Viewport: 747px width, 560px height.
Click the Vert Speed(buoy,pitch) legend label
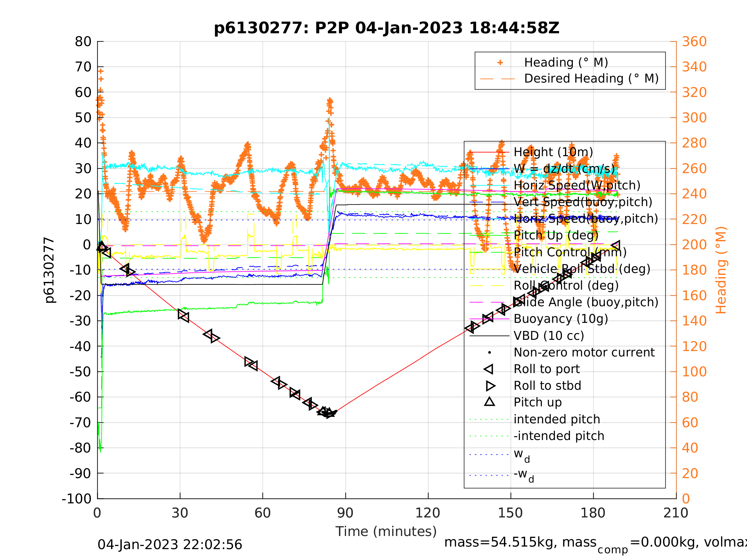point(583,202)
